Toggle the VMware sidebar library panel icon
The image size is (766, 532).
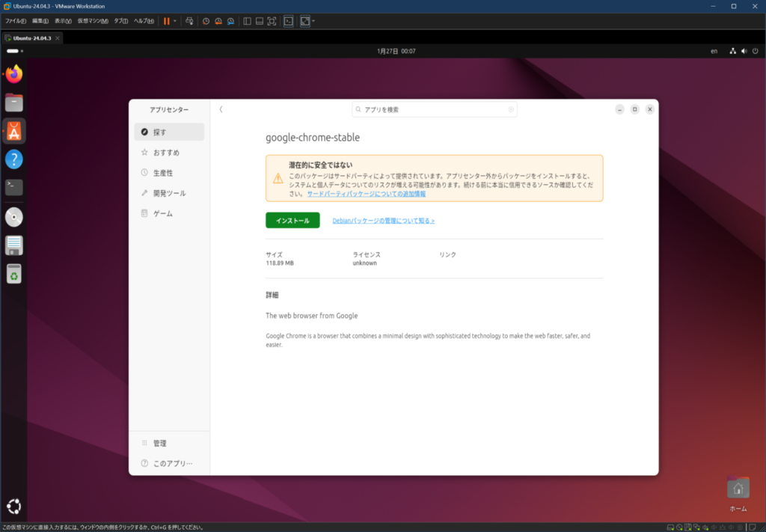click(247, 21)
